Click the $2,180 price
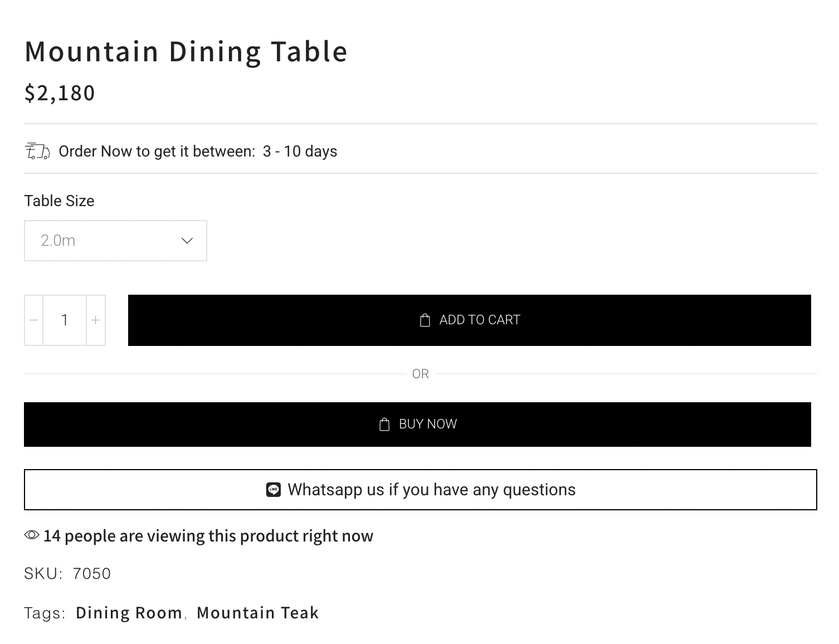Image resolution: width=839 pixels, height=644 pixels. (x=60, y=93)
